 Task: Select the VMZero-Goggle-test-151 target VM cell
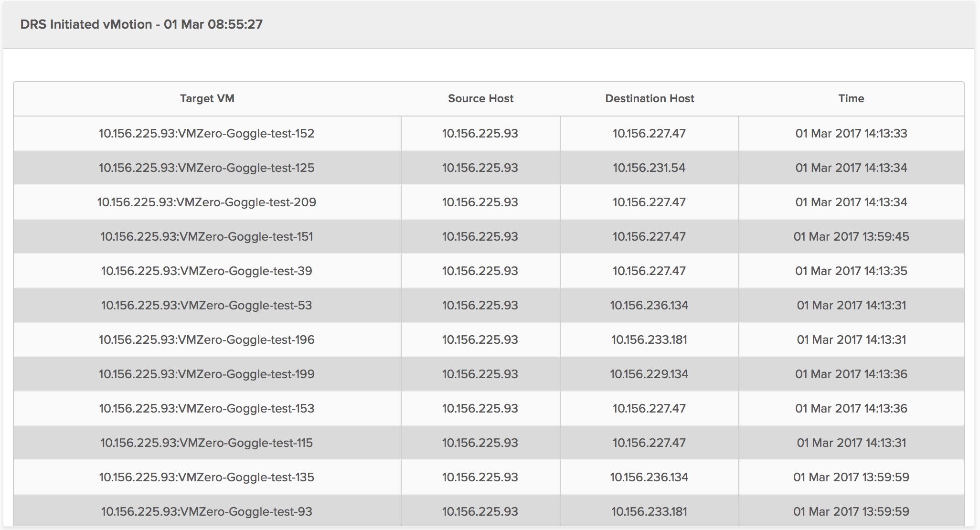click(207, 236)
